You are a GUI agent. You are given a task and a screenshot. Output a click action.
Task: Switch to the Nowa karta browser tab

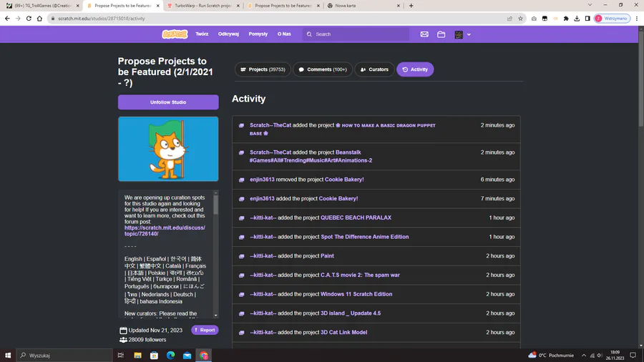[x=364, y=6]
